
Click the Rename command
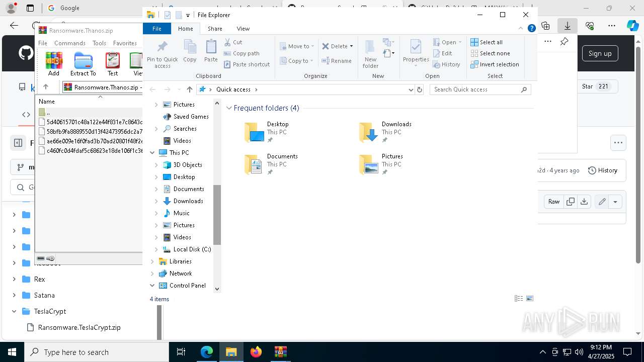pos(337,61)
